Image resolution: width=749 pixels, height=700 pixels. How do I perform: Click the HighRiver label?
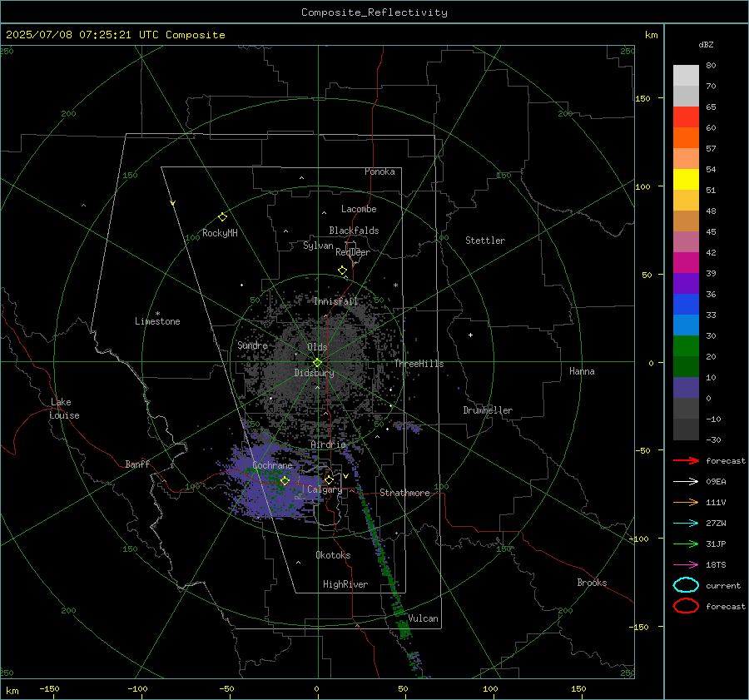coord(345,584)
